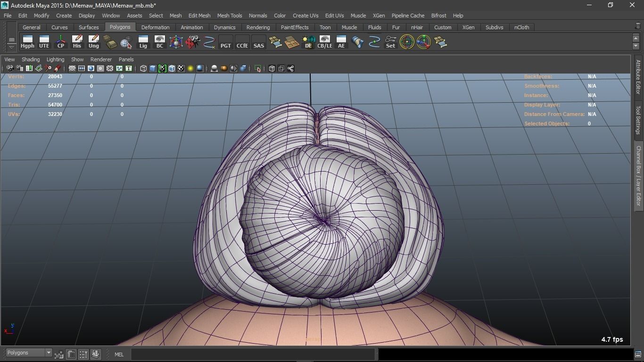Open the Polygons menu set dropdown
Image resolution: width=644 pixels, height=362 pixels.
click(x=29, y=353)
